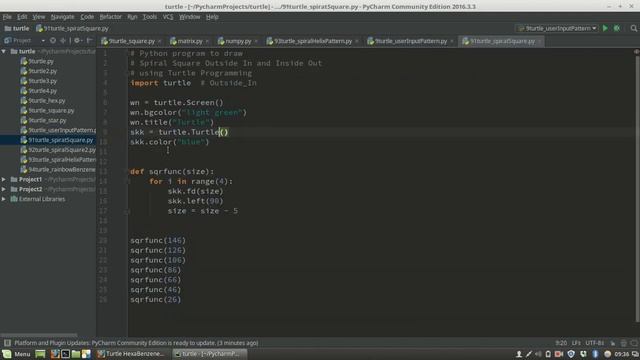Open the Edit menu
This screenshot has width=640, height=360.
tap(22, 17)
